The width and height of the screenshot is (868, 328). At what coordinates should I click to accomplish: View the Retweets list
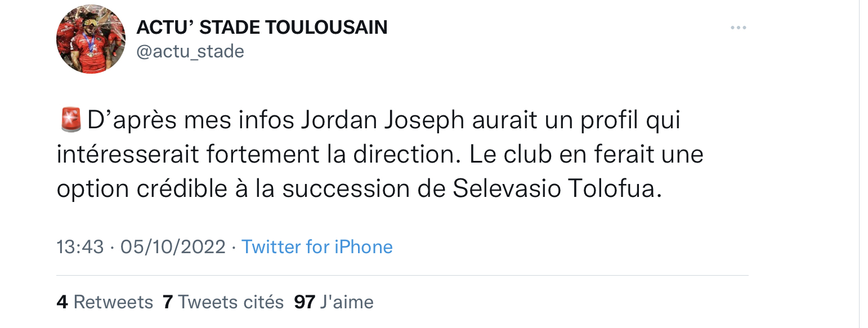[x=113, y=302]
